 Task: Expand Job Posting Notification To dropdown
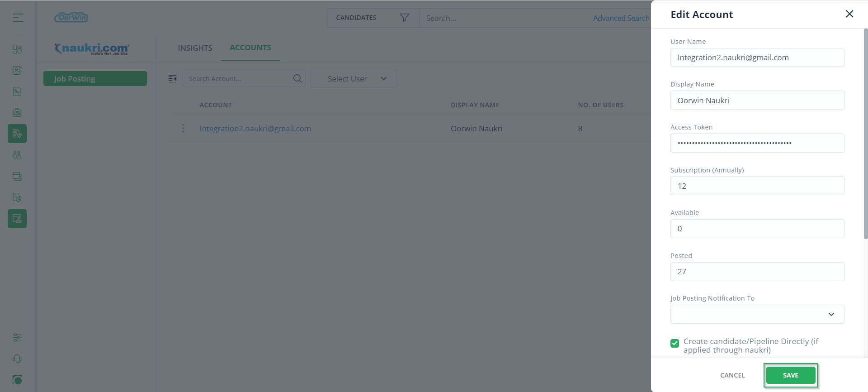(x=757, y=314)
